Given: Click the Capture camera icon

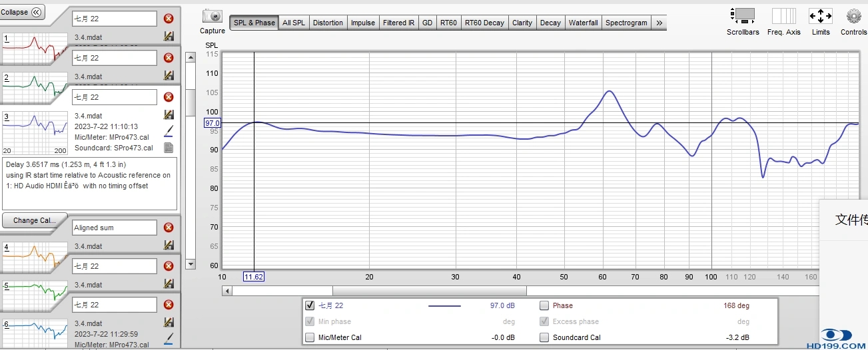Looking at the screenshot, I should click(x=213, y=17).
